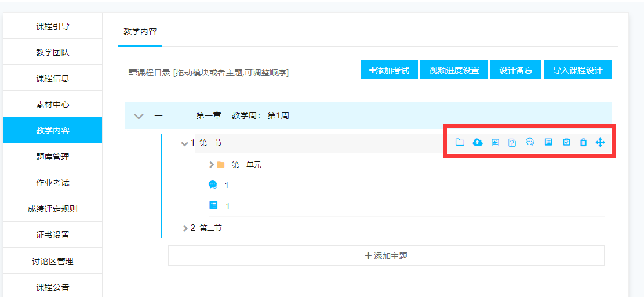The height and width of the screenshot is (297, 644).
Task: Open 题库管理 in the sidebar
Action: tap(53, 157)
